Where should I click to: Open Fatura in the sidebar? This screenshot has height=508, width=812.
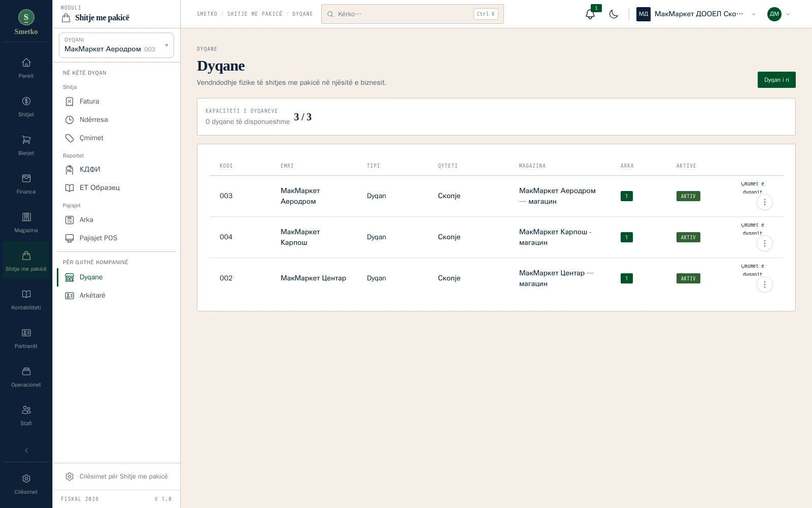click(x=116, y=102)
